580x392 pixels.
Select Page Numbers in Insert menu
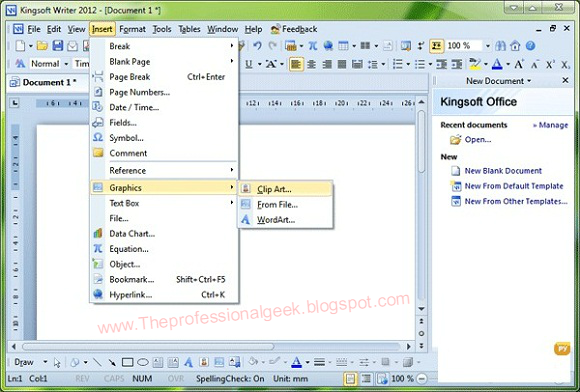[165, 92]
